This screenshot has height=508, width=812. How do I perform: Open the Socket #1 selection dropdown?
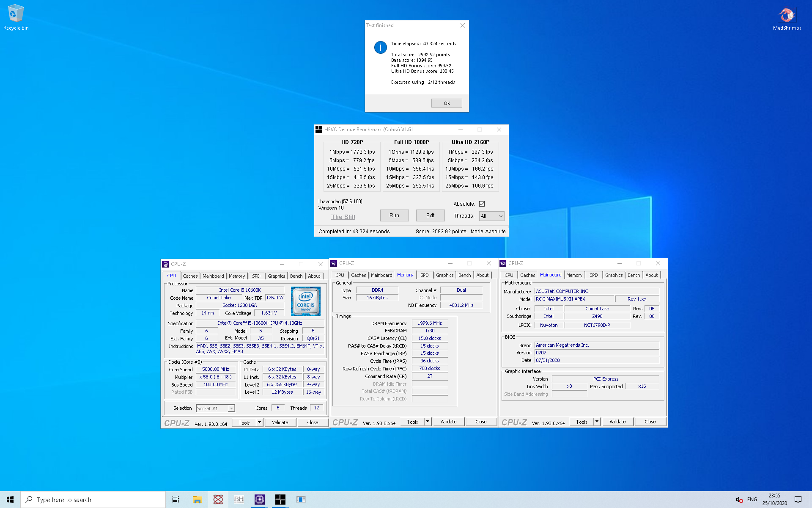click(x=215, y=409)
